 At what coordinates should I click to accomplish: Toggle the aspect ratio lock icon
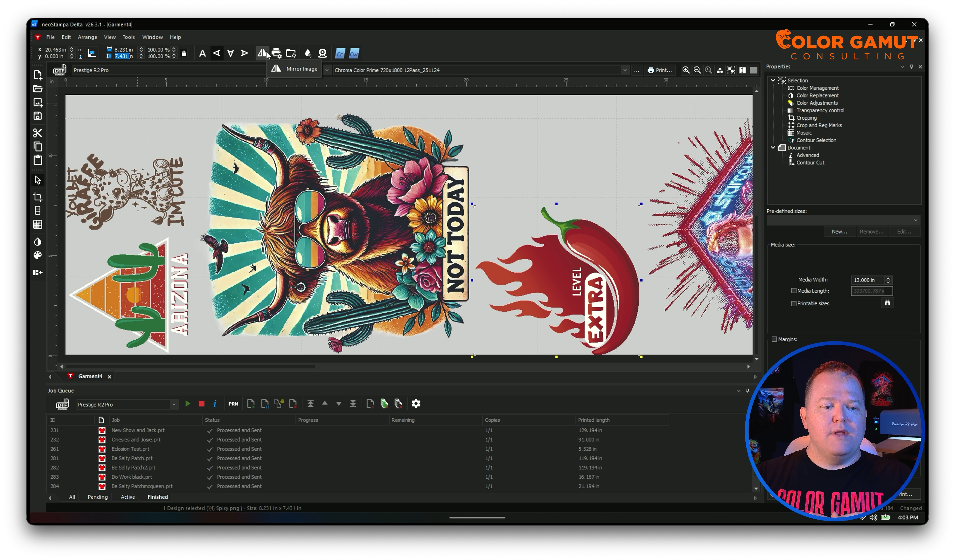pos(184,53)
